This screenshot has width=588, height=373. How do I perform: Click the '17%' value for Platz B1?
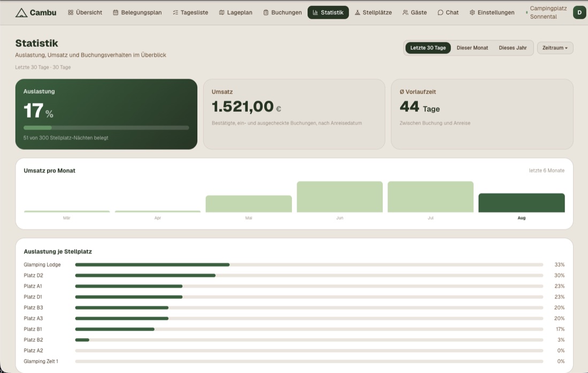click(x=560, y=329)
